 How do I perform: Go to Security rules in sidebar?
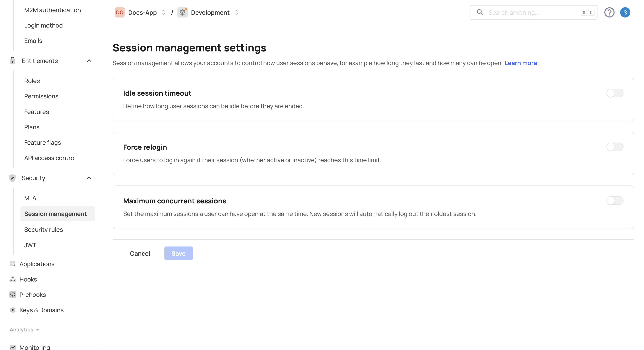pyautogui.click(x=44, y=229)
